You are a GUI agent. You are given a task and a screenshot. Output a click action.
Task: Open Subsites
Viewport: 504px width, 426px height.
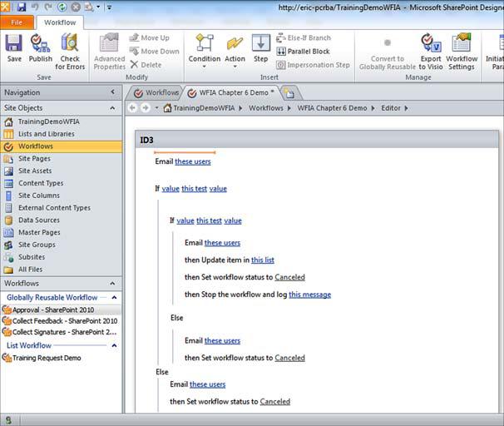pyautogui.click(x=62, y=257)
